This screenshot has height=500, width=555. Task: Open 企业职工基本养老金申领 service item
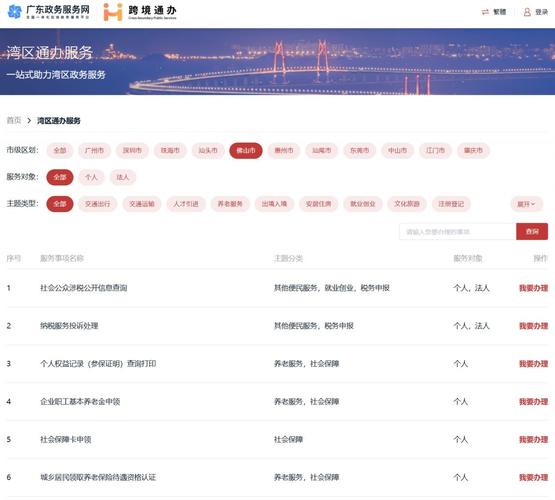point(80,402)
